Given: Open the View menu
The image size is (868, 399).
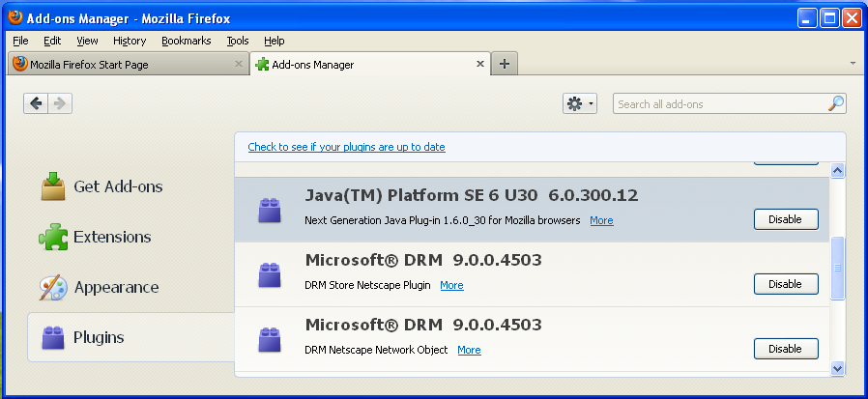Looking at the screenshot, I should pyautogui.click(x=87, y=41).
